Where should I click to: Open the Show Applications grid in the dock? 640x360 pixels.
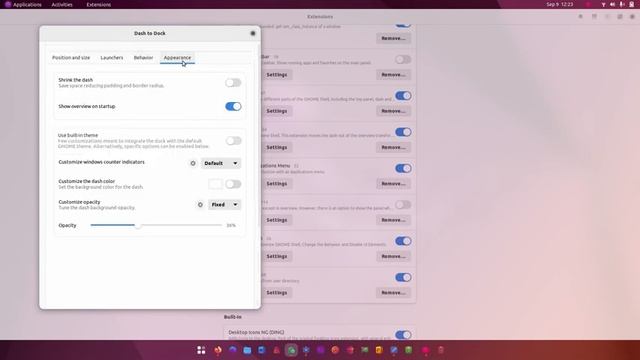(201, 350)
